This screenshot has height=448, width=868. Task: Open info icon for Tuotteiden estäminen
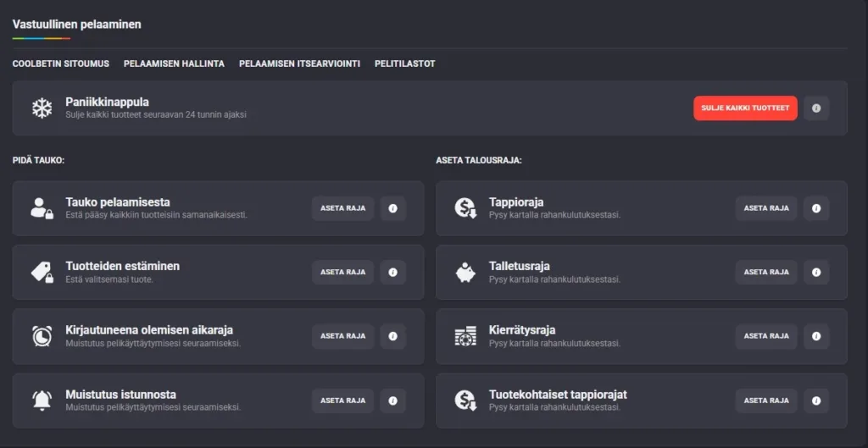393,272
